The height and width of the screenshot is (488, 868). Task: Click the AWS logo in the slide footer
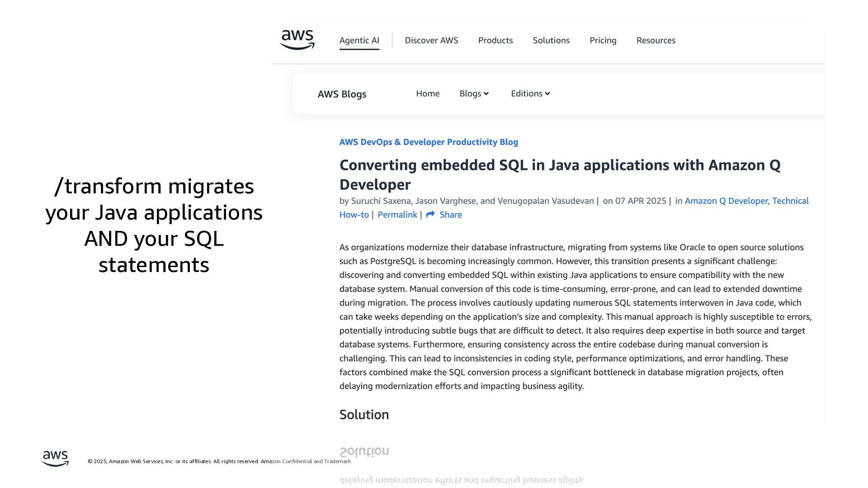[x=56, y=458]
